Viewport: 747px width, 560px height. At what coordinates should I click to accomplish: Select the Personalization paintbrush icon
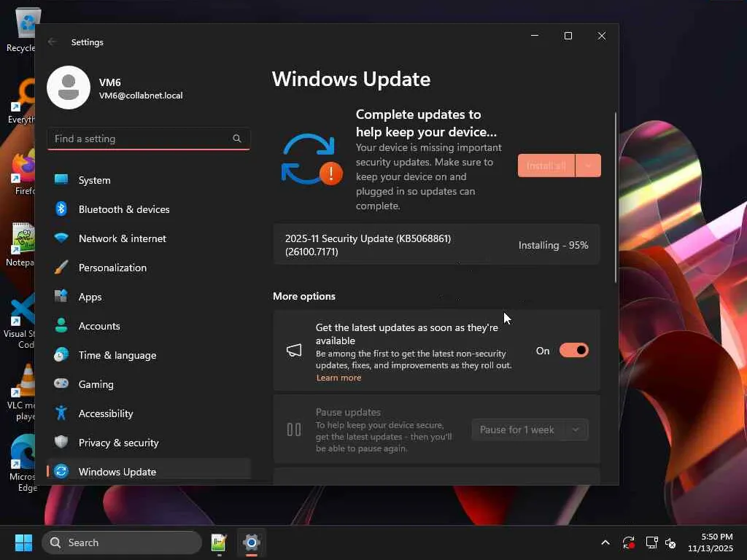point(61,267)
